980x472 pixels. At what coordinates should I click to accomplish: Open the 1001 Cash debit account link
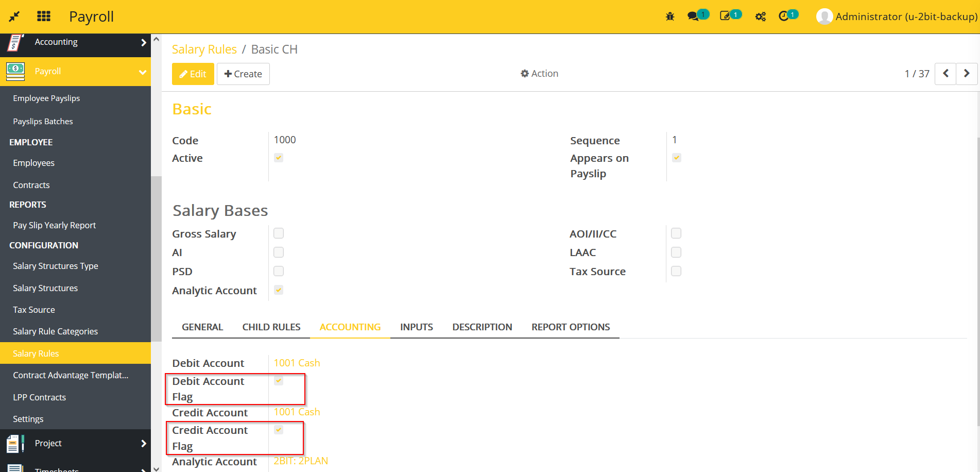point(297,363)
